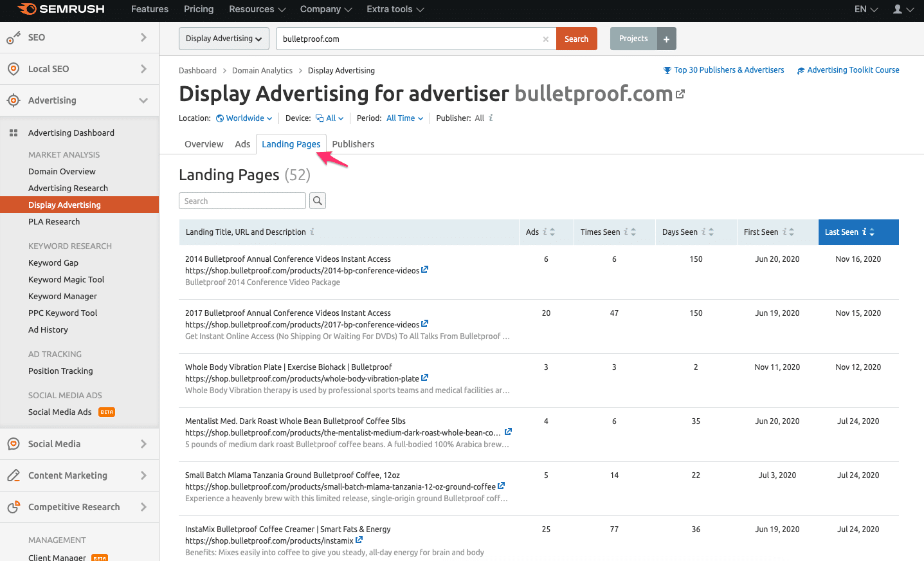Open whole-body-vibration-plate URL external icon
Image resolution: width=924 pixels, height=561 pixels.
click(x=424, y=378)
